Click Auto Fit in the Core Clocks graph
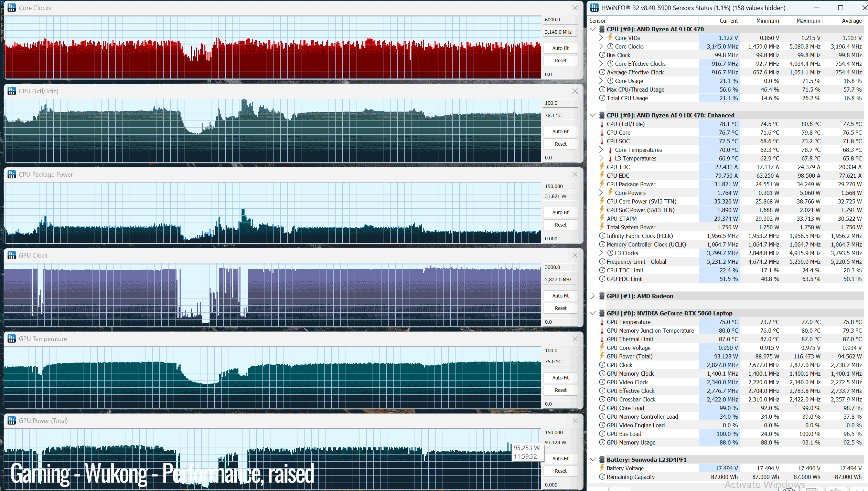 [x=560, y=48]
